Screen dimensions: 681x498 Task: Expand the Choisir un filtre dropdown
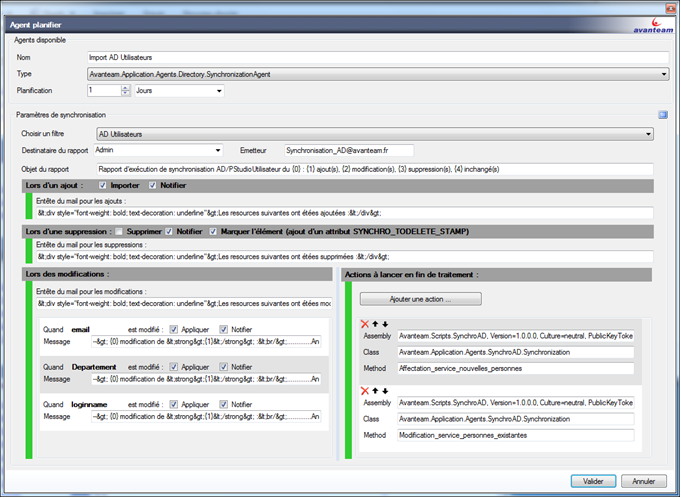(x=648, y=133)
